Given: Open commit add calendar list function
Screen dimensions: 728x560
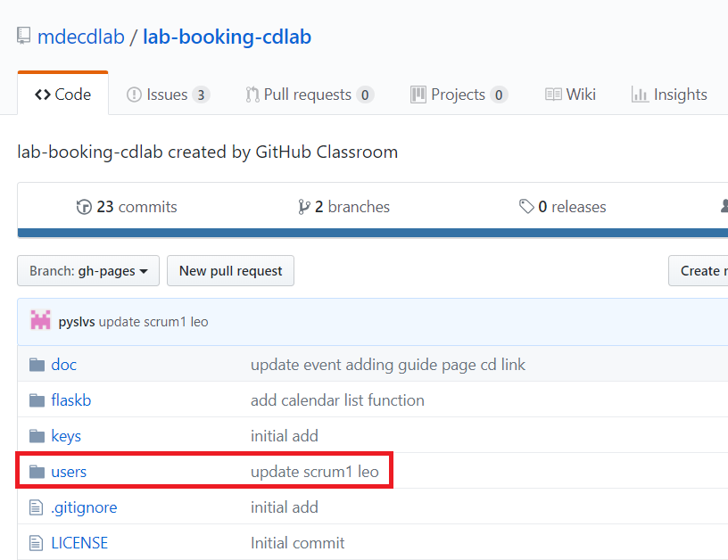Looking at the screenshot, I should click(337, 400).
